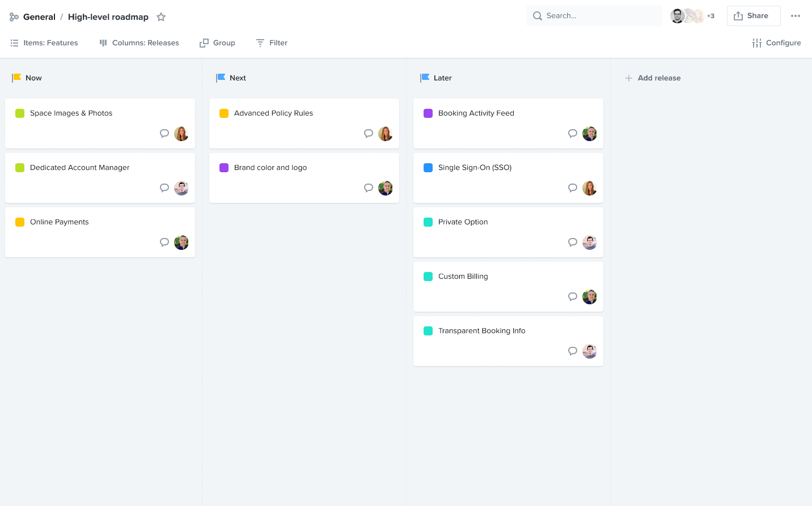This screenshot has width=812, height=506.
Task: Select the Now release header
Action: (x=33, y=78)
